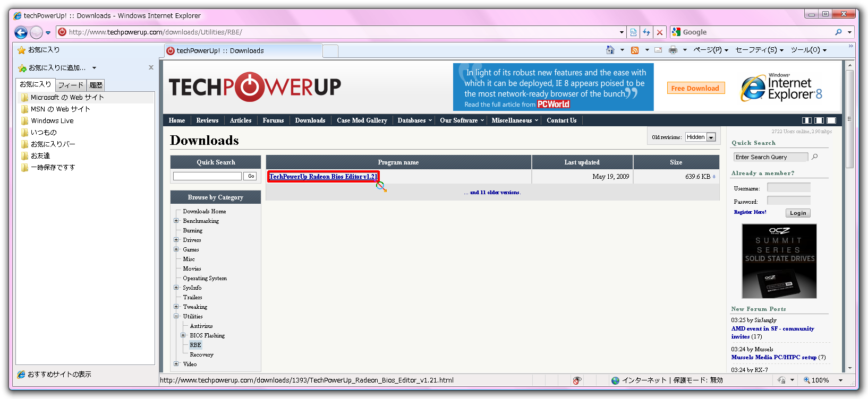Screen dimensions: 868x399
Task: Click the Free Download ad button
Action: coord(695,88)
